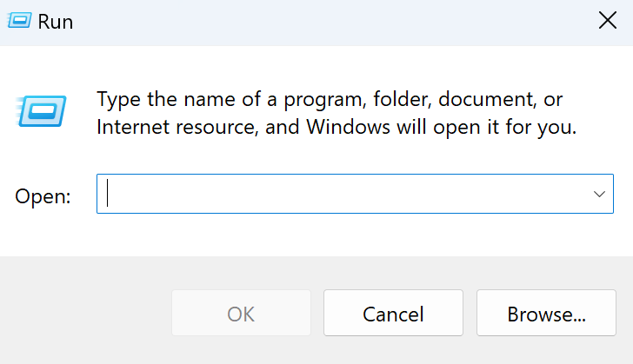Click the grey strip below the Cancel button
Screen dimensions: 633x364
coord(393,350)
